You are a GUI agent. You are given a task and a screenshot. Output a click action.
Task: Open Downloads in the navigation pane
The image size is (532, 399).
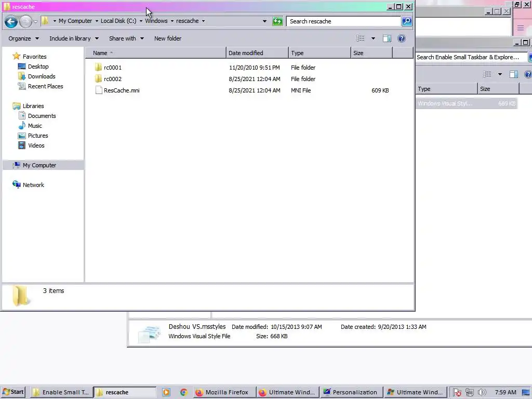tap(42, 76)
